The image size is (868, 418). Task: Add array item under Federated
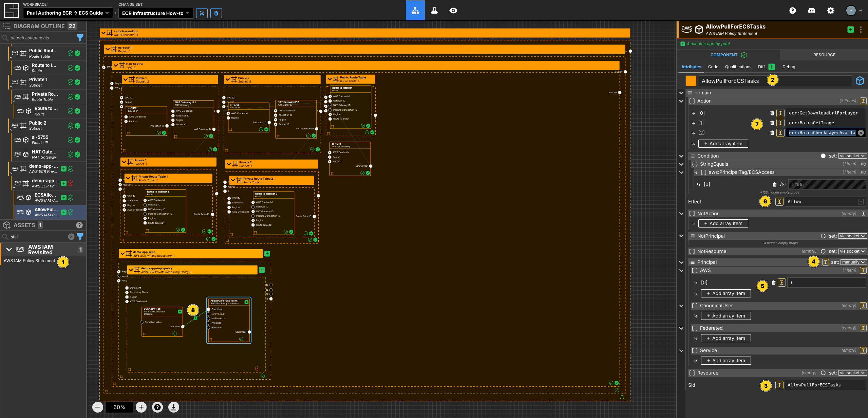pos(725,338)
